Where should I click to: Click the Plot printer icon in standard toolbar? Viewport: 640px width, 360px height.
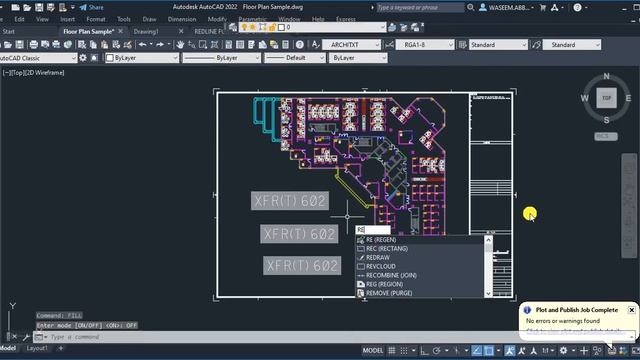[33, 44]
